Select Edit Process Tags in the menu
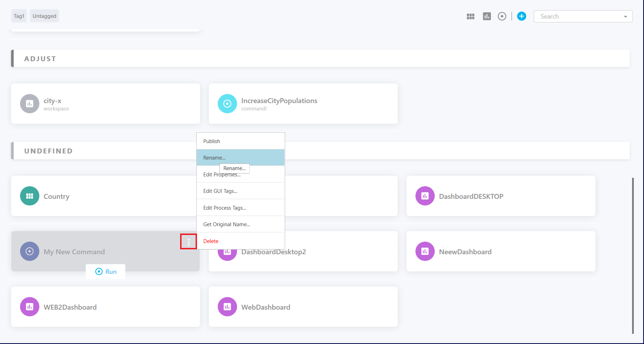The height and width of the screenshot is (344, 644). click(x=225, y=208)
